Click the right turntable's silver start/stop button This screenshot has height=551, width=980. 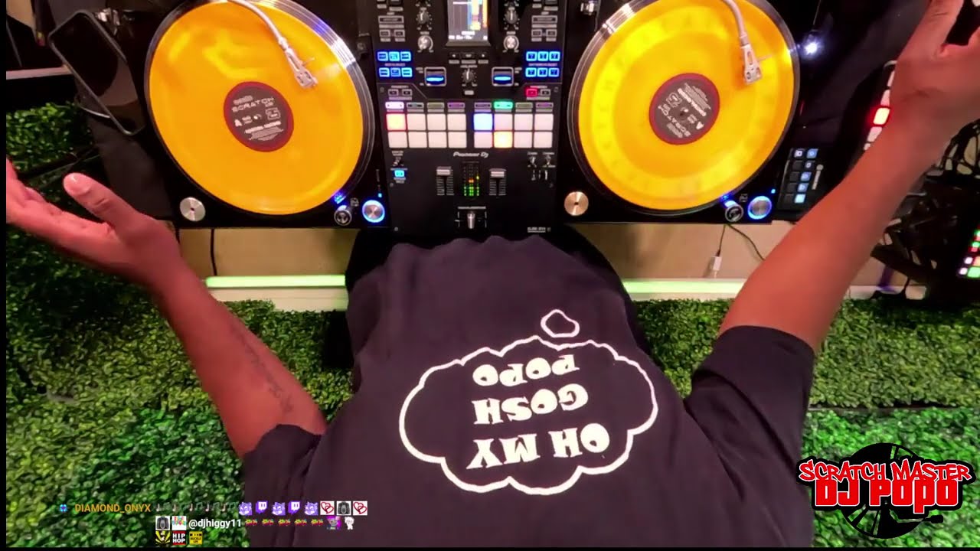[x=577, y=204]
